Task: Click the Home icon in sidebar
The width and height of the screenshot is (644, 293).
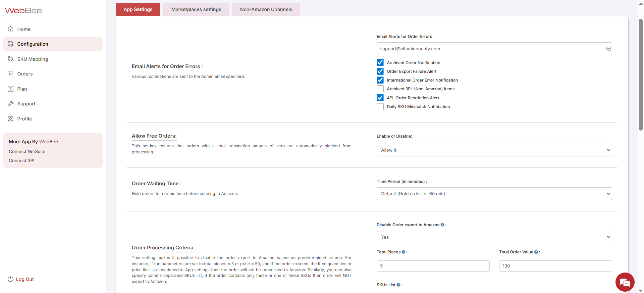Action: 11,29
